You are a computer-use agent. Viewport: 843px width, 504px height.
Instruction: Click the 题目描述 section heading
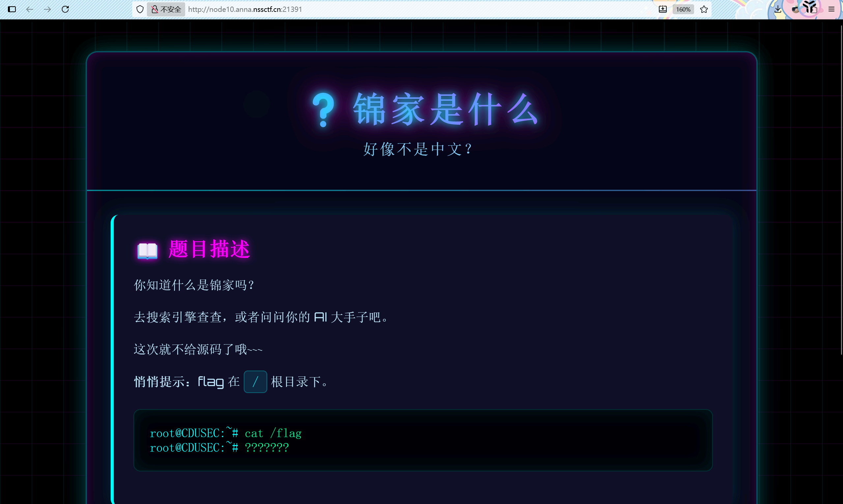pos(209,249)
